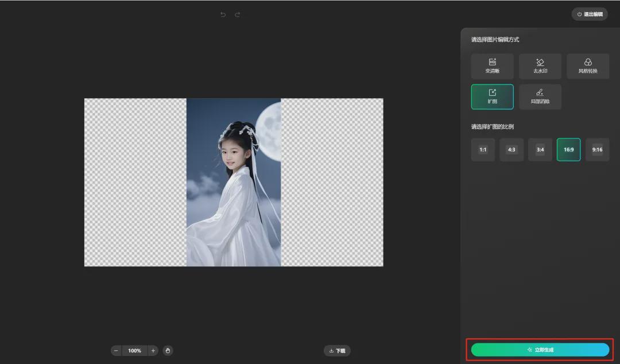Set expand ratio to 1:1

(x=483, y=150)
